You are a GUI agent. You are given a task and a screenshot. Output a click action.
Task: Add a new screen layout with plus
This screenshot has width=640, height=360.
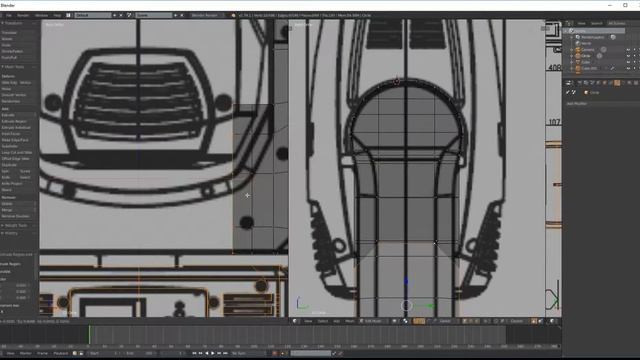pos(115,15)
